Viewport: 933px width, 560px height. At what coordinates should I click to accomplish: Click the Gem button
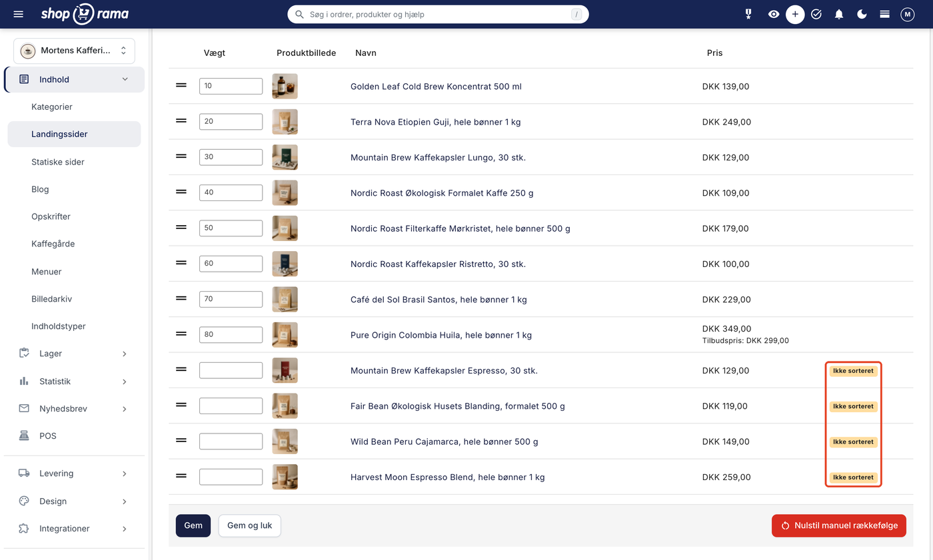point(193,525)
